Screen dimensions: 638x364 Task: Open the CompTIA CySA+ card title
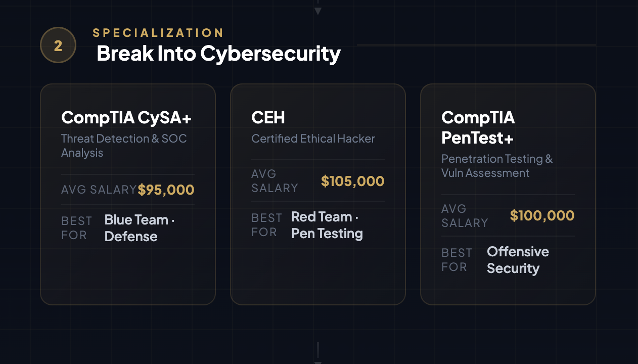[126, 118]
